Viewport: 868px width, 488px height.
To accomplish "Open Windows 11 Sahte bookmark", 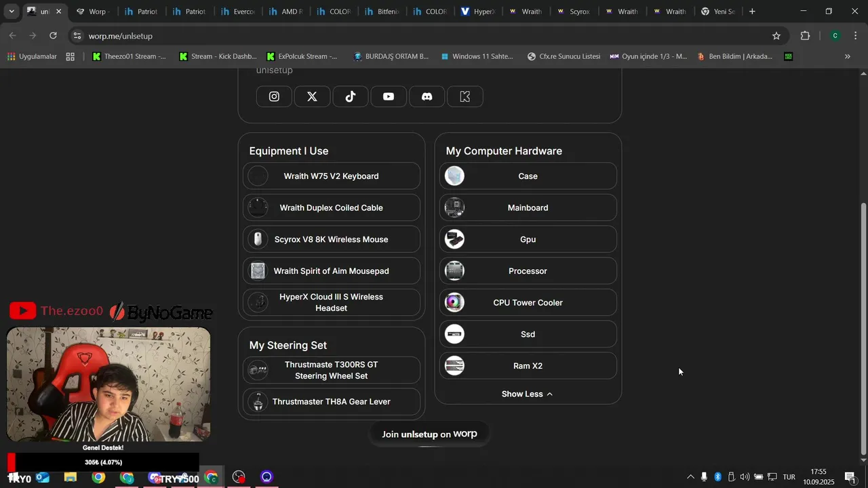I will [477, 56].
